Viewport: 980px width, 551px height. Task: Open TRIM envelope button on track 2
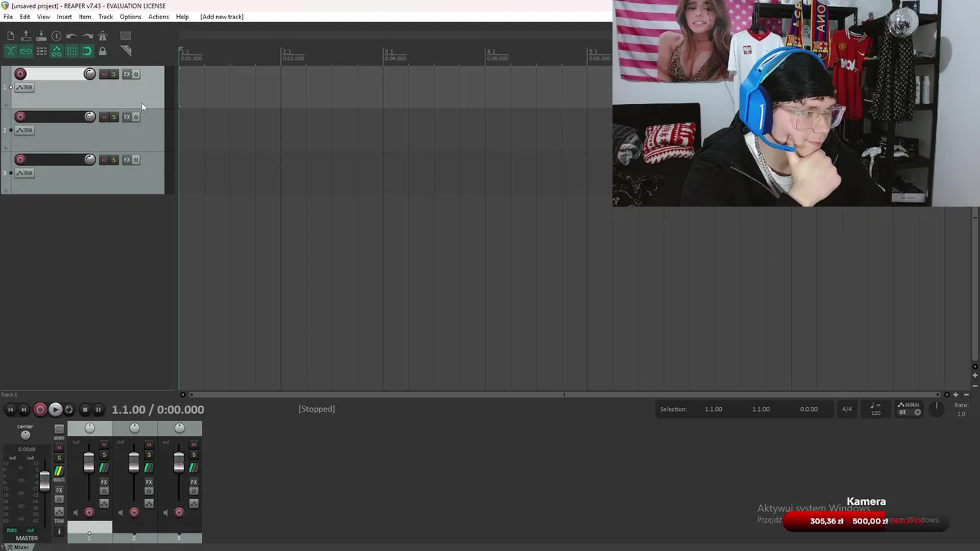click(x=24, y=130)
